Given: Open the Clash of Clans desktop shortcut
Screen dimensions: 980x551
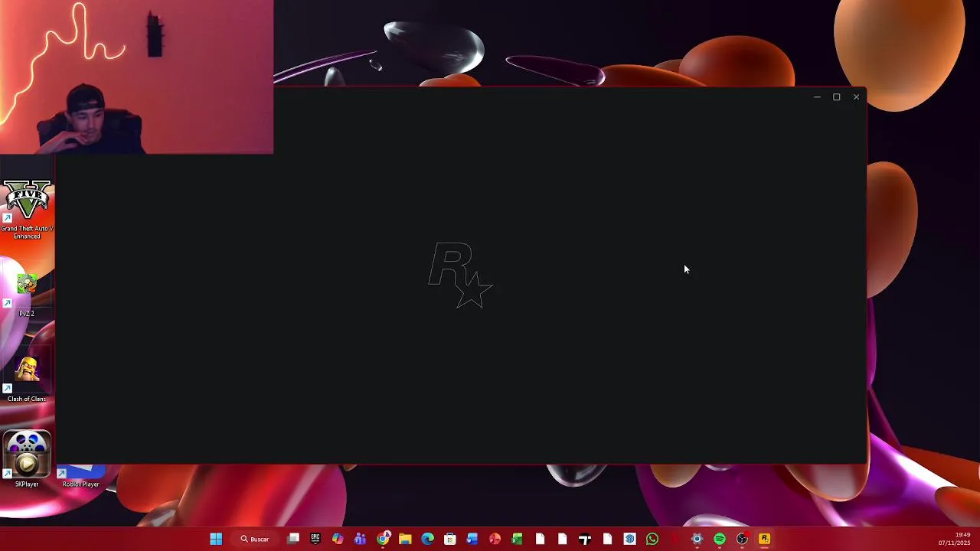Looking at the screenshot, I should (27, 379).
